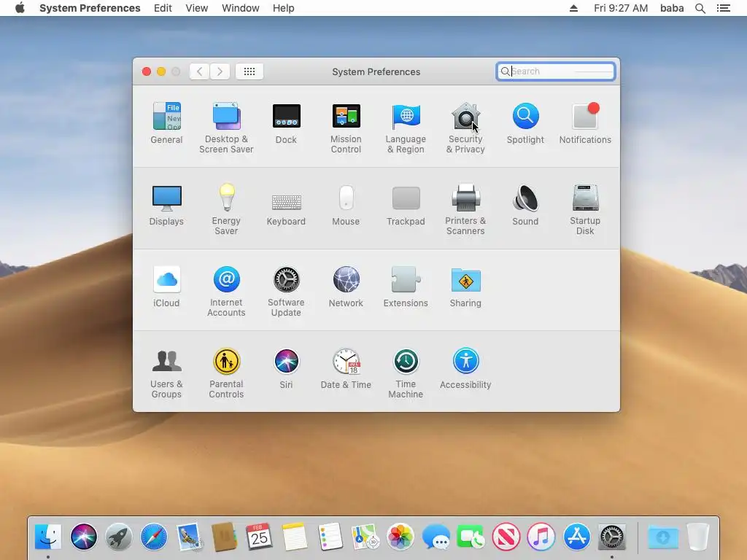Viewport: 747px width, 560px height.
Task: Open the Help menu
Action: pyautogui.click(x=284, y=8)
